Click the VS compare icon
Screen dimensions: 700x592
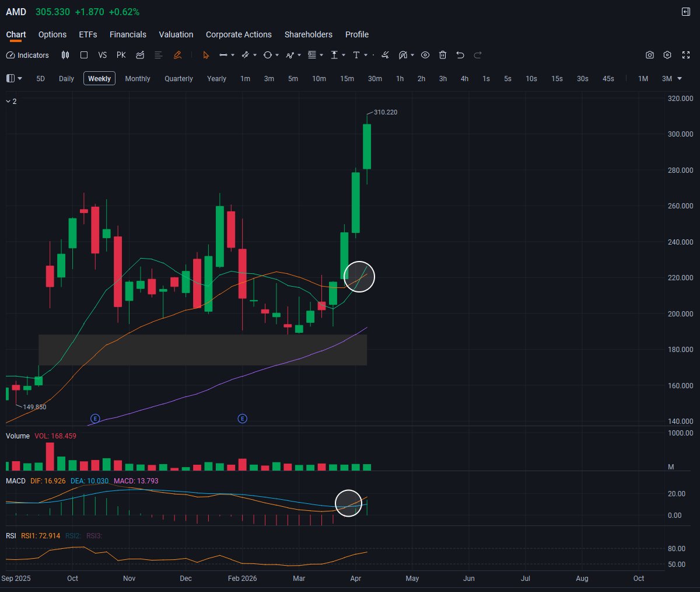[103, 55]
